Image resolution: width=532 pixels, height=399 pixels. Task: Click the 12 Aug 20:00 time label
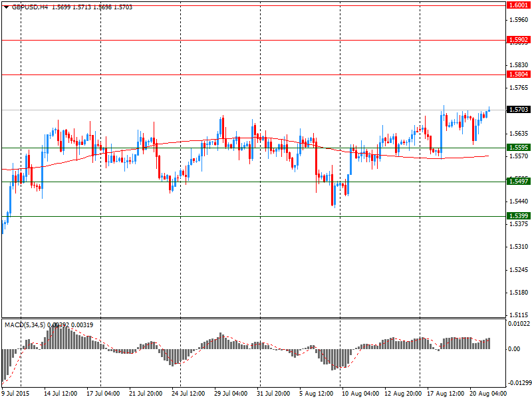point(403,394)
